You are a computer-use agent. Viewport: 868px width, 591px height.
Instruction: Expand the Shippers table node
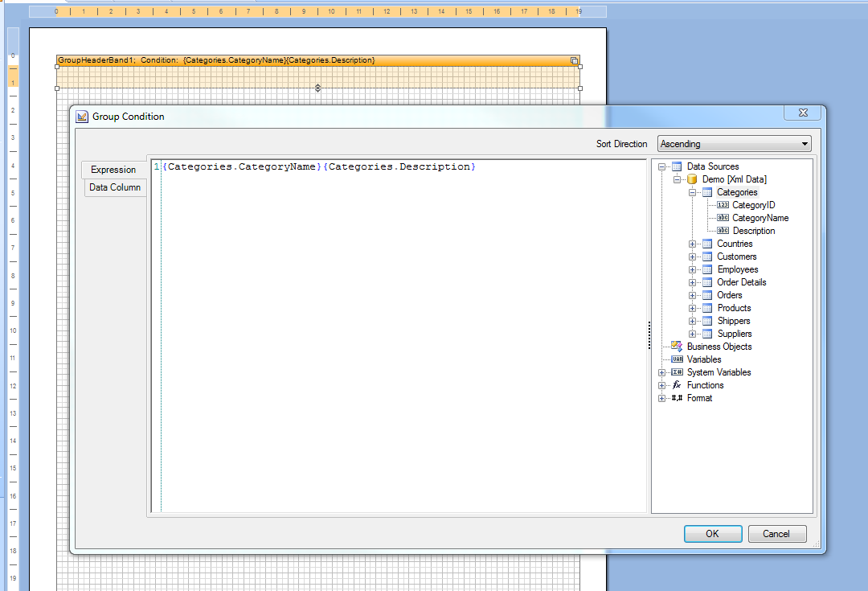[692, 322]
